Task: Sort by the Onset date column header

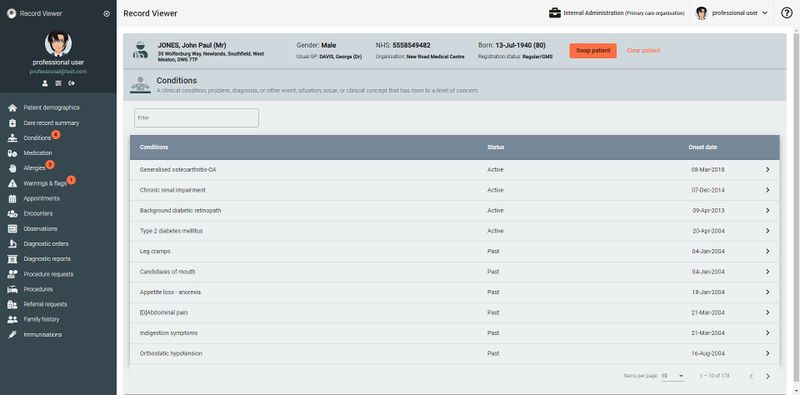Action: click(x=703, y=147)
